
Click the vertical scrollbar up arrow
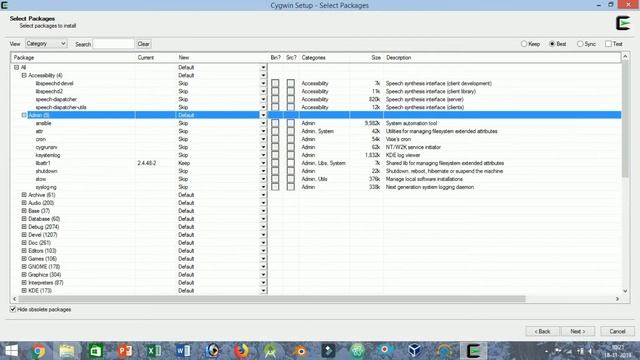(x=625, y=57)
